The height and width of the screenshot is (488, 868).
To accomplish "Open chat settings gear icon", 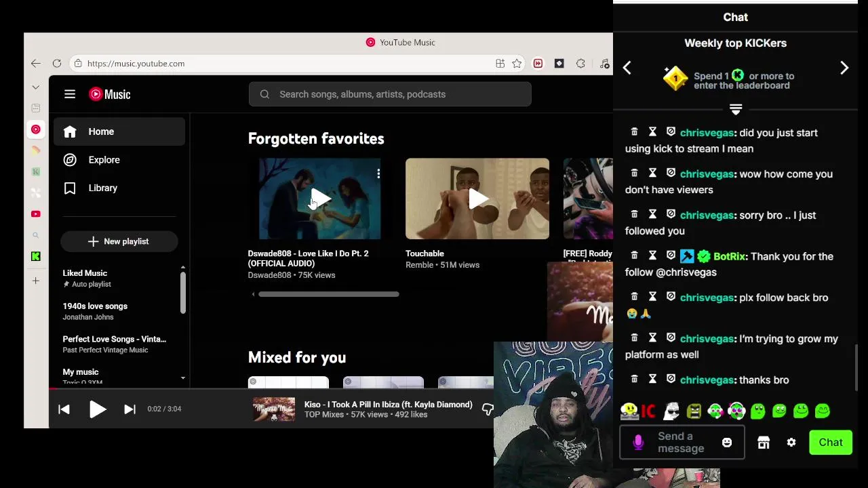I will coord(791,443).
